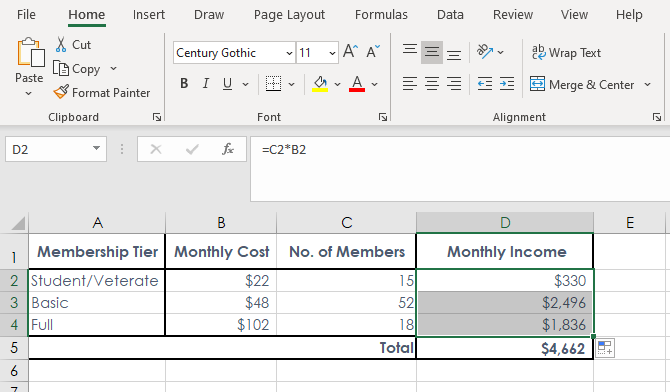The height and width of the screenshot is (392, 670).
Task: Cancel formula entry with X icon
Action: pos(156,149)
